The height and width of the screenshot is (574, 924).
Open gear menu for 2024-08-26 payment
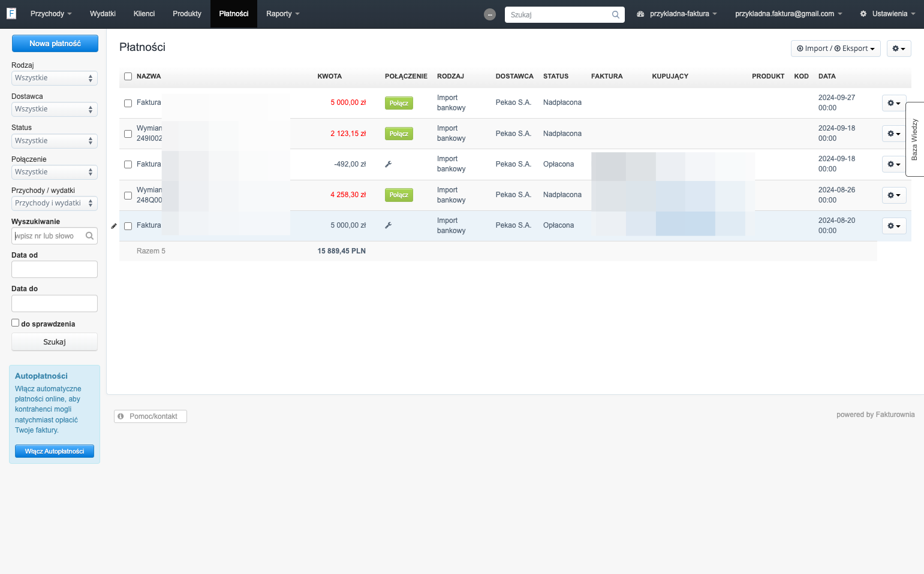pyautogui.click(x=894, y=195)
